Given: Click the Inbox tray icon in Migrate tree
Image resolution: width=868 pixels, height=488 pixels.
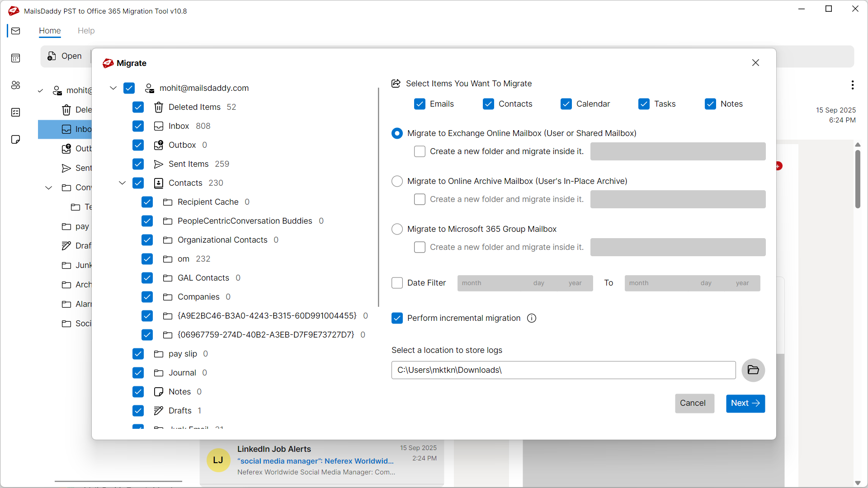Looking at the screenshot, I should pyautogui.click(x=158, y=126).
